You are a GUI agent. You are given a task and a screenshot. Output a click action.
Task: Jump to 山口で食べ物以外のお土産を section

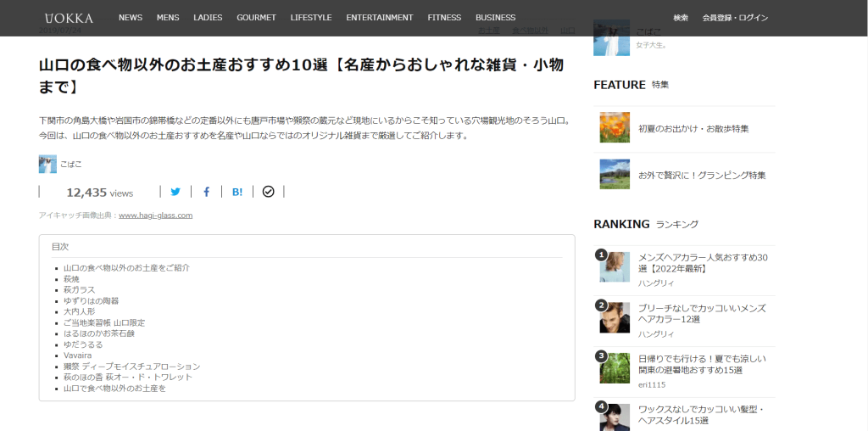point(114,389)
